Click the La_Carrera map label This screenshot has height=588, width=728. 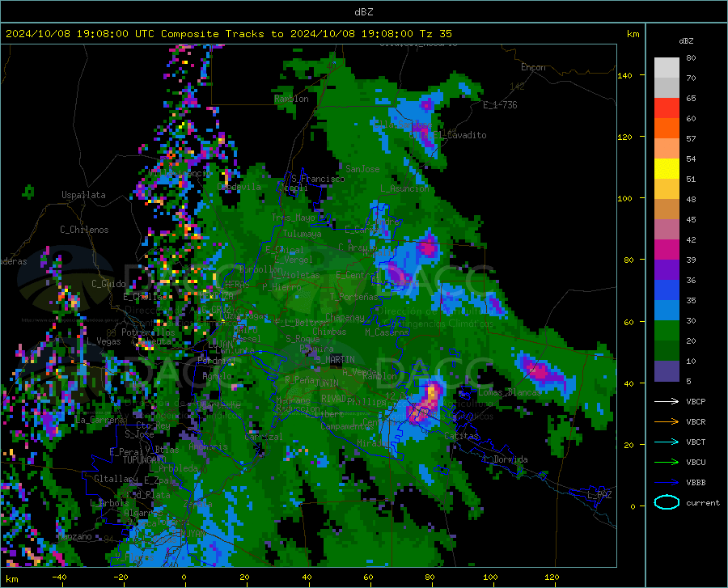(99, 420)
